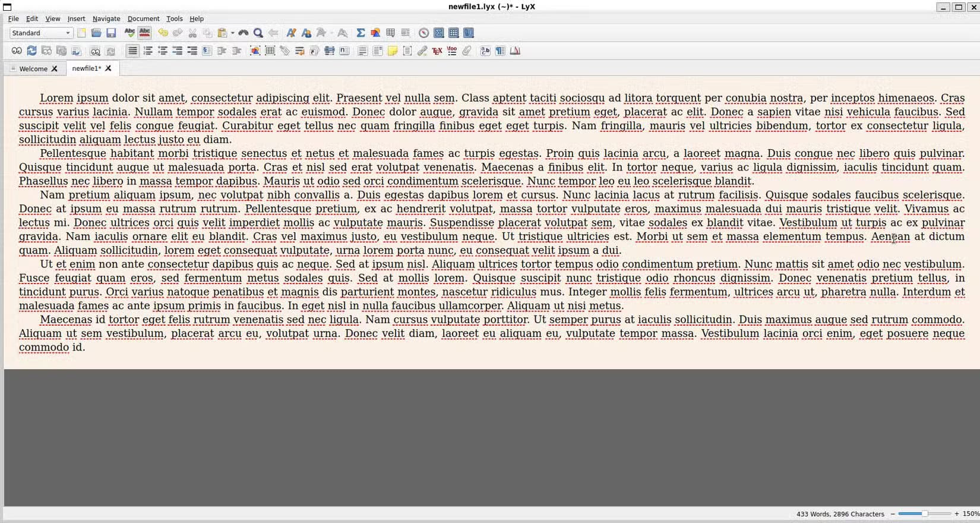
Task: Open a document with the folder icon
Action: tap(96, 33)
